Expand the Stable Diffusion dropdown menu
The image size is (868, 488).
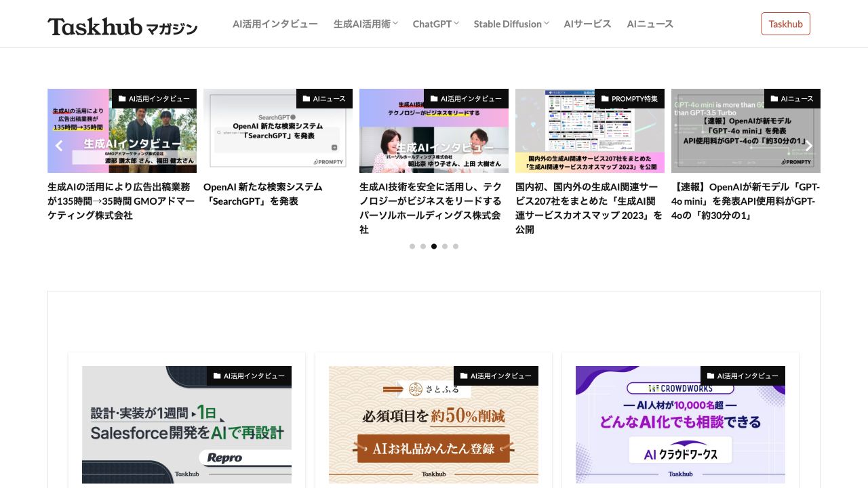click(511, 24)
